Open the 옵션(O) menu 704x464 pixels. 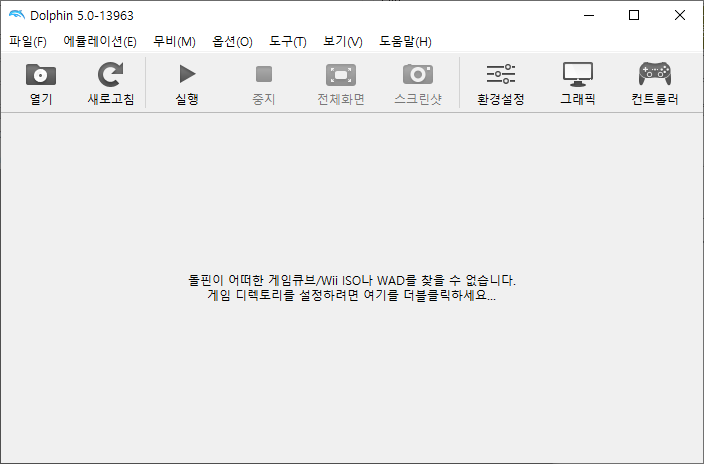click(232, 41)
